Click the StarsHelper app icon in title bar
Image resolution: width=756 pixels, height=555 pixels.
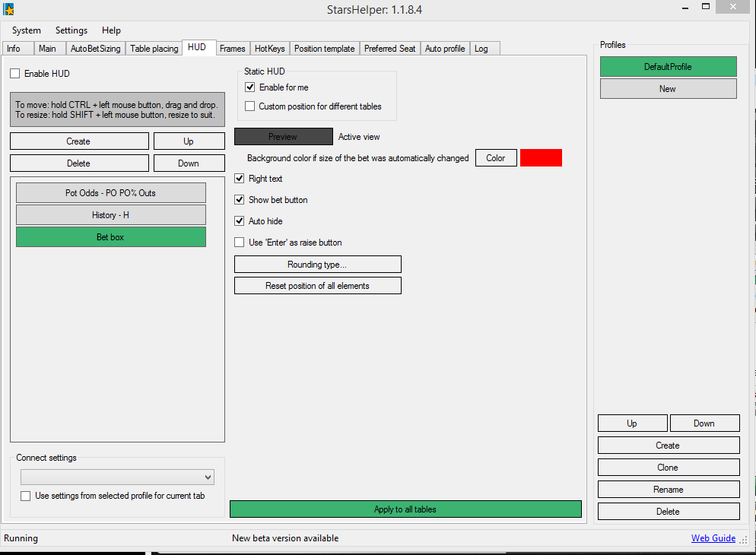point(8,9)
